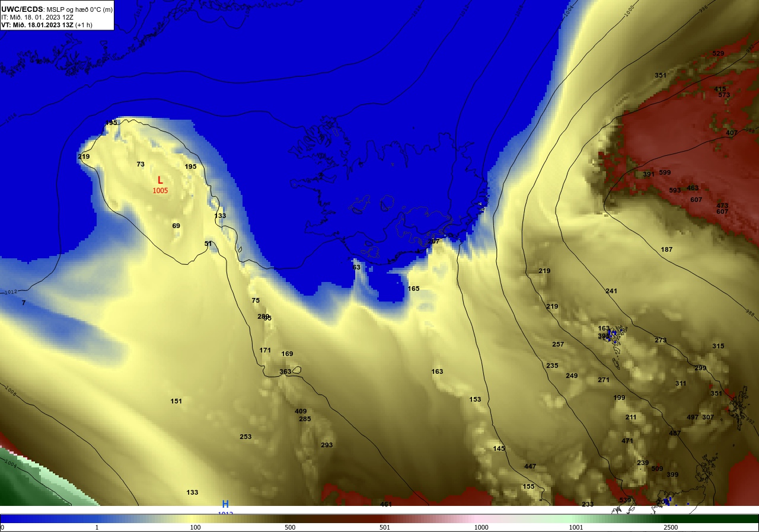
Task: Click the height value 253
Action: coord(245,437)
